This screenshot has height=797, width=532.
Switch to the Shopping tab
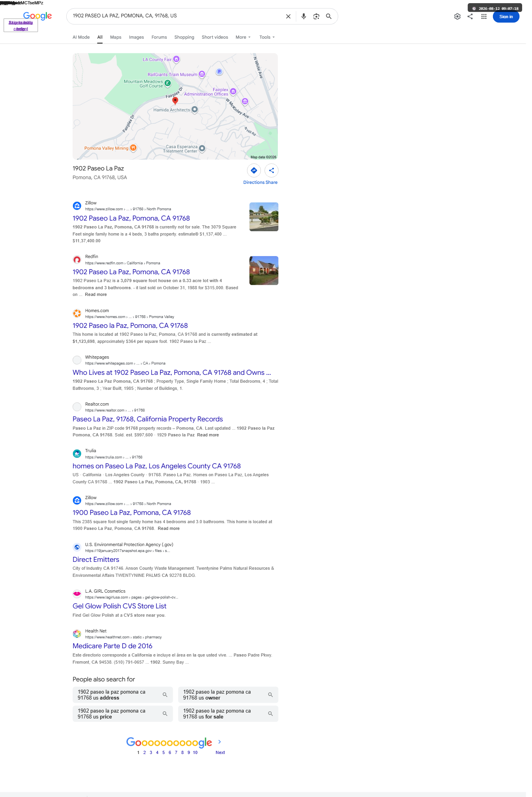click(184, 37)
